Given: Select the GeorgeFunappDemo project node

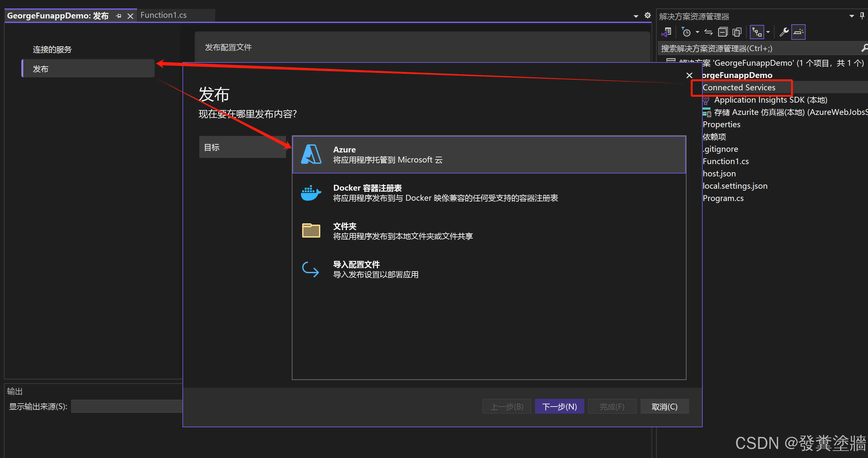Looking at the screenshot, I should coord(737,75).
